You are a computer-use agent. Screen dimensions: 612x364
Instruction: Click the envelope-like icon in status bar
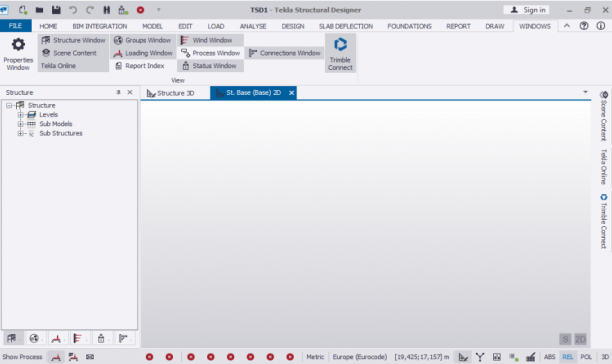tap(90, 357)
